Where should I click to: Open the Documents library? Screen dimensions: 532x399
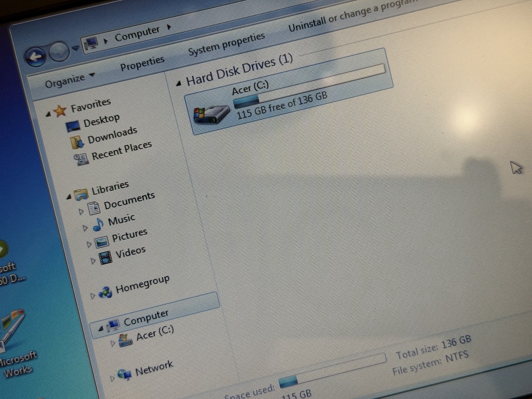click(x=129, y=200)
